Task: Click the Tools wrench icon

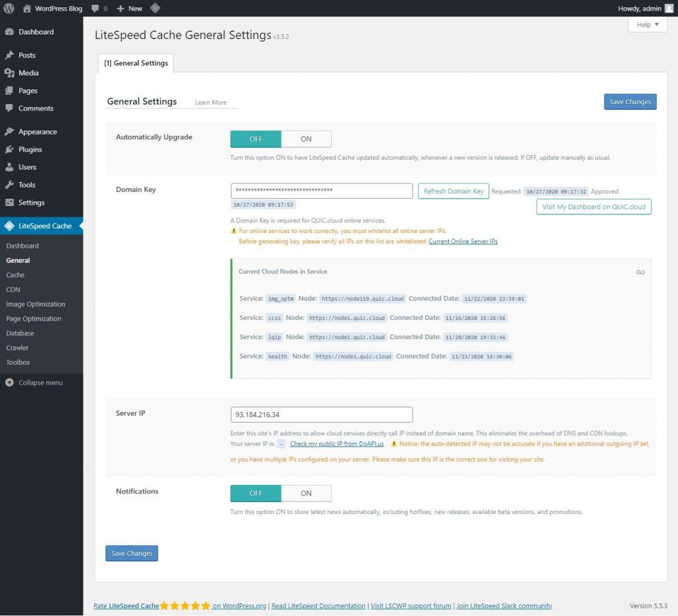Action: 9,185
